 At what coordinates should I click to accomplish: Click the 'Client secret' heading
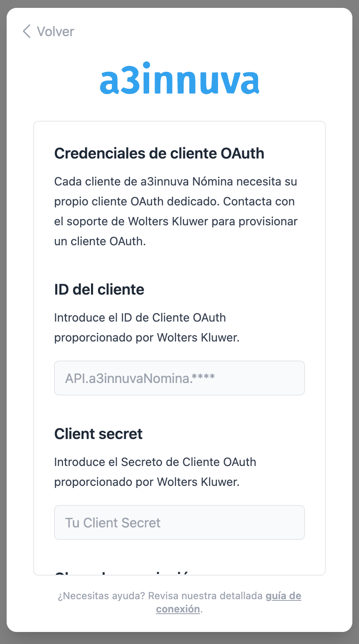98,434
